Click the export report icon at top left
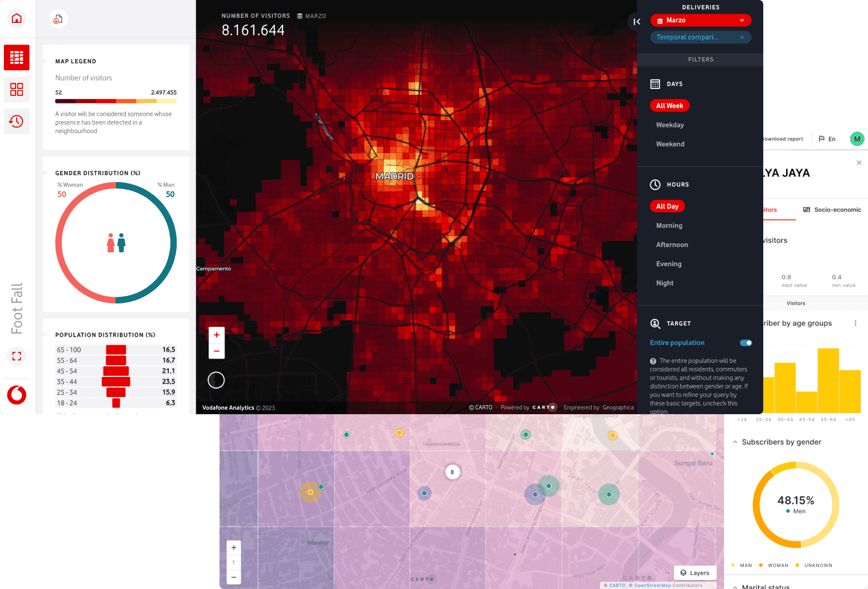The image size is (868, 589). [x=58, y=18]
